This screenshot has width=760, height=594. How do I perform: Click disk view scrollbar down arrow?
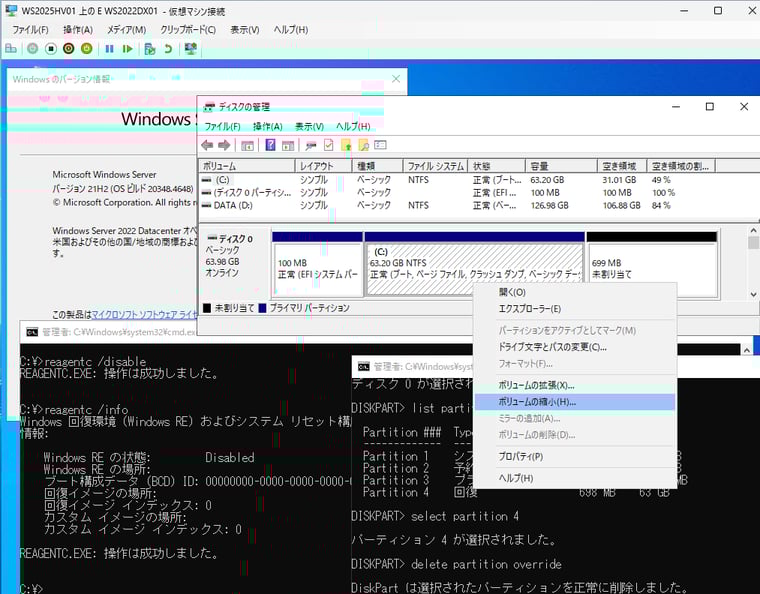pyautogui.click(x=753, y=294)
